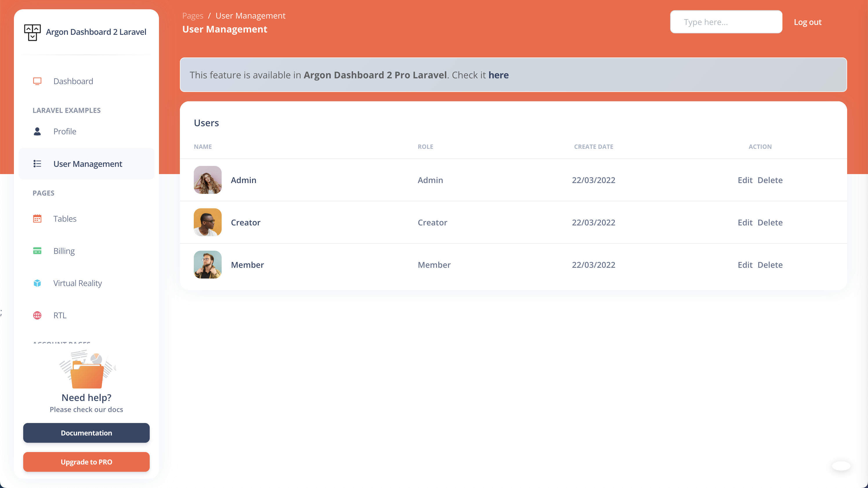Click the Documentation button

86,433
